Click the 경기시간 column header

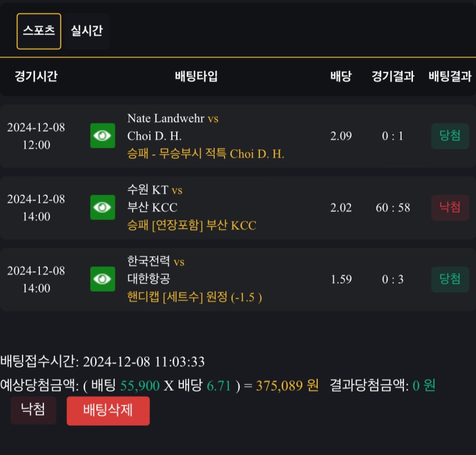pyautogui.click(x=36, y=76)
